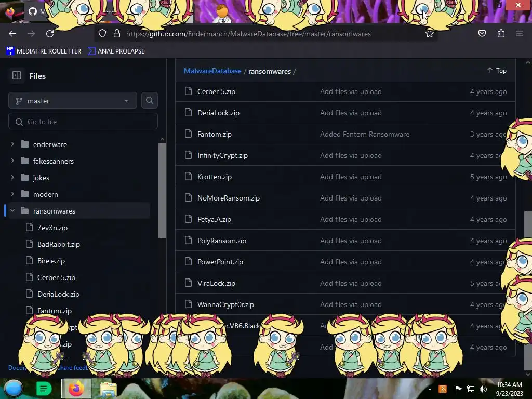This screenshot has height=399, width=532.
Task: Open the extensions puzzle icon
Action: (x=501, y=34)
